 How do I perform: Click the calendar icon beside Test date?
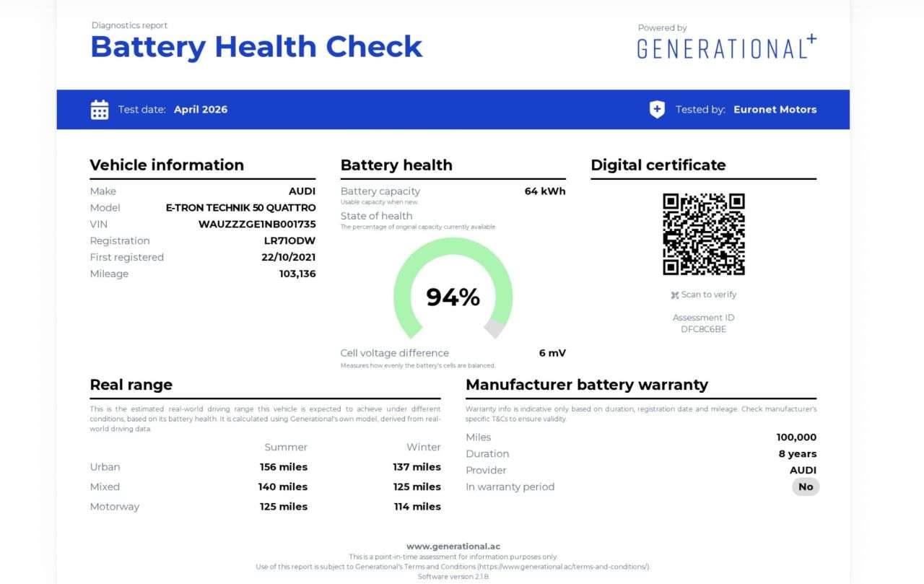point(100,110)
